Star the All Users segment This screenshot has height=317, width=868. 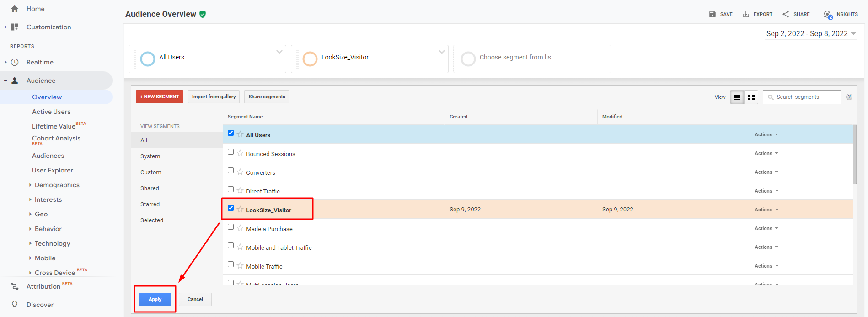click(240, 134)
